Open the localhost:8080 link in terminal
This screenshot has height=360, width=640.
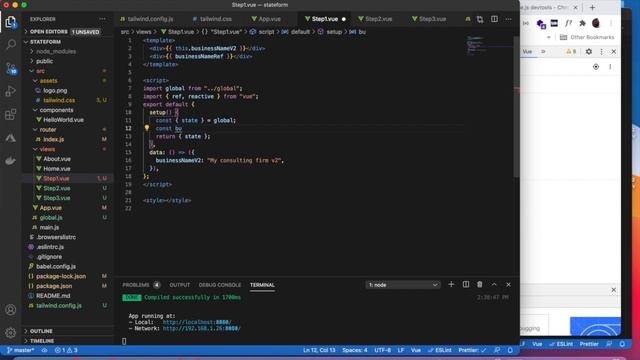(197, 322)
